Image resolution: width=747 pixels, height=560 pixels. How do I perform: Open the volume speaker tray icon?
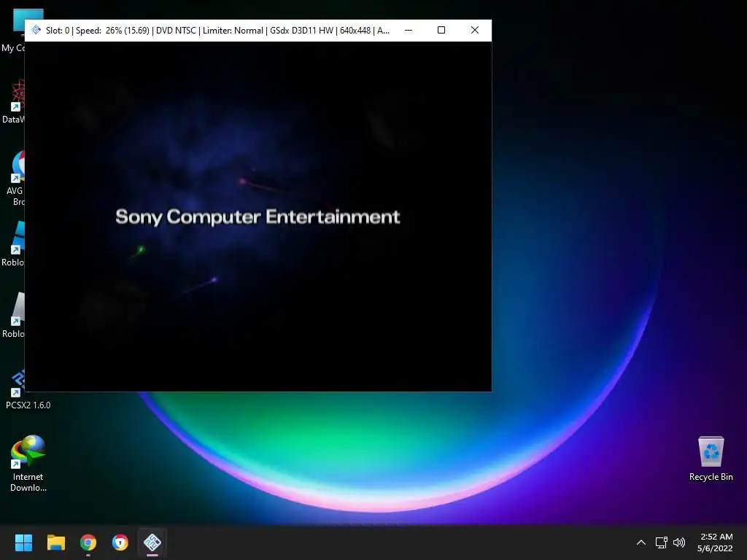[679, 542]
